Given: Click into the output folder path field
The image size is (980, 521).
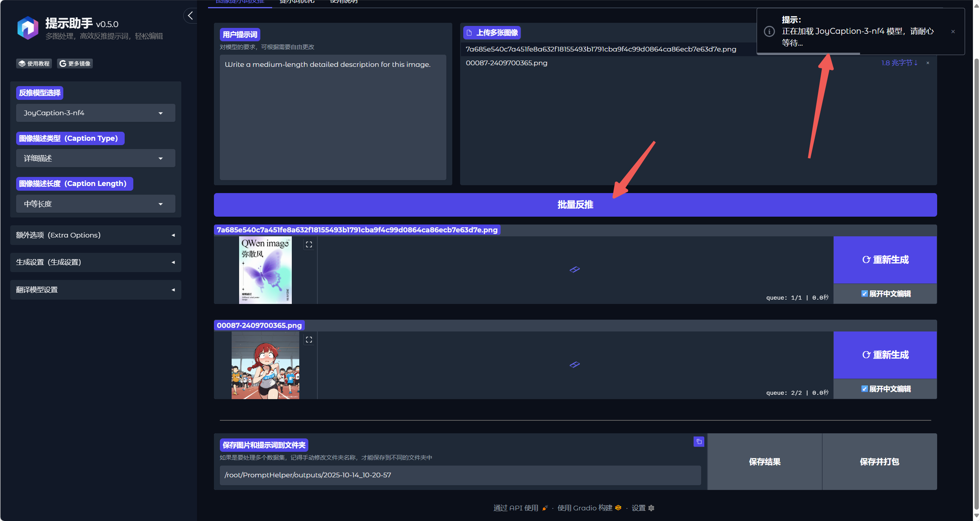Looking at the screenshot, I should pyautogui.click(x=460, y=475).
